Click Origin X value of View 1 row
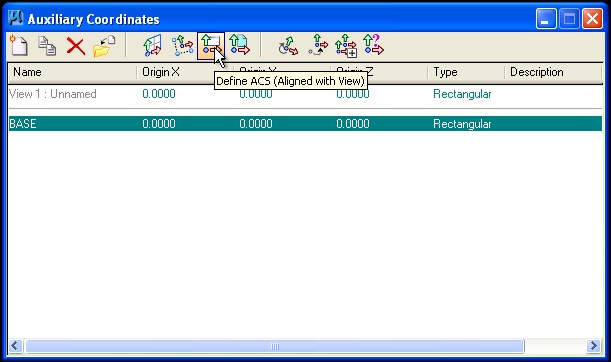Screen dimensions: 611x362 pos(159,94)
